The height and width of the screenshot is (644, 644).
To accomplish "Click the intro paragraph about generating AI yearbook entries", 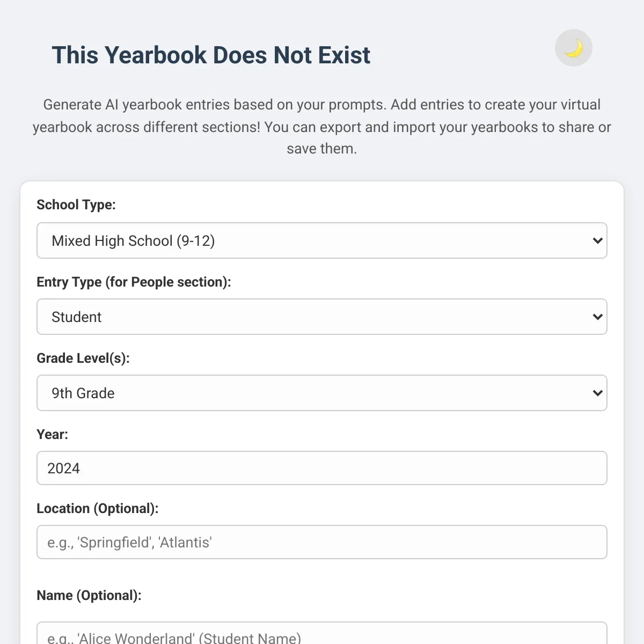I will click(x=322, y=127).
